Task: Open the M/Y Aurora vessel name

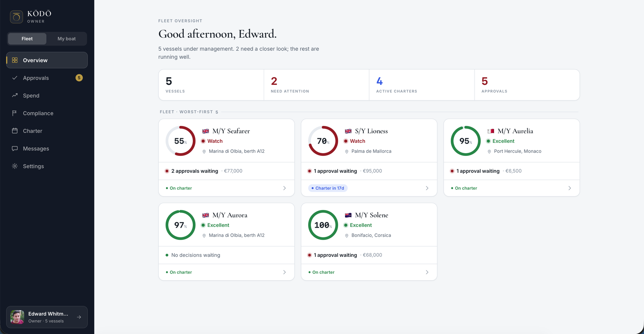Action: [230, 215]
